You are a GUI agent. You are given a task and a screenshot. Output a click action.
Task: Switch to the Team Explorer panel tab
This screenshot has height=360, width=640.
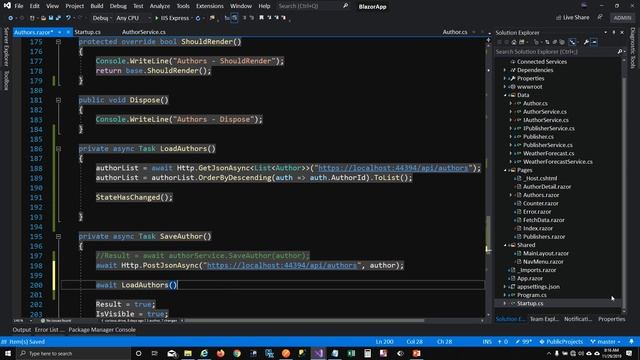(x=544, y=319)
